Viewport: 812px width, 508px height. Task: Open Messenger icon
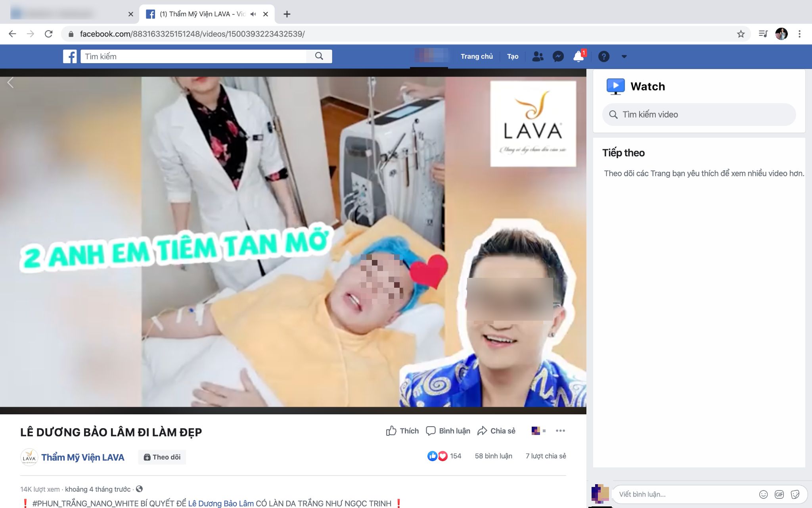(x=558, y=56)
